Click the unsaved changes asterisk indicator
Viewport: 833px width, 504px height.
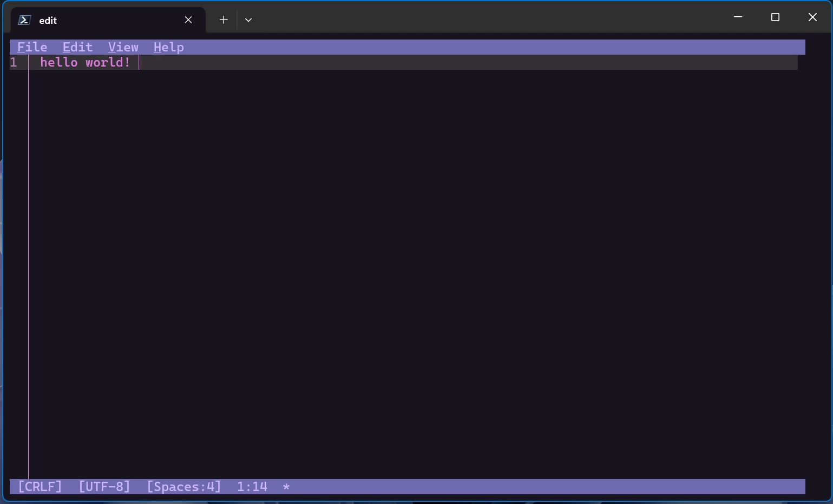[x=286, y=486]
